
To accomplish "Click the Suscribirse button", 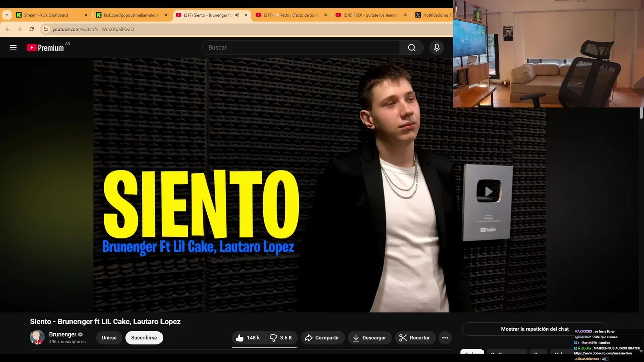I will (x=144, y=338).
